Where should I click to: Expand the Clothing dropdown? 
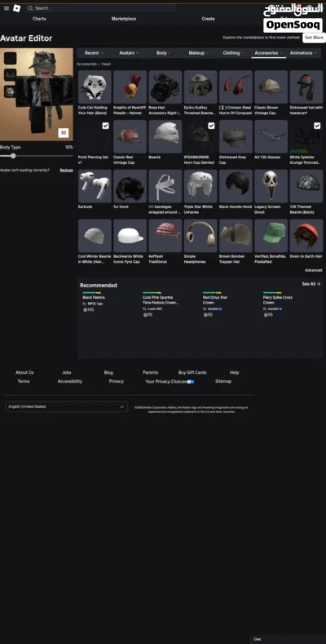coord(234,53)
